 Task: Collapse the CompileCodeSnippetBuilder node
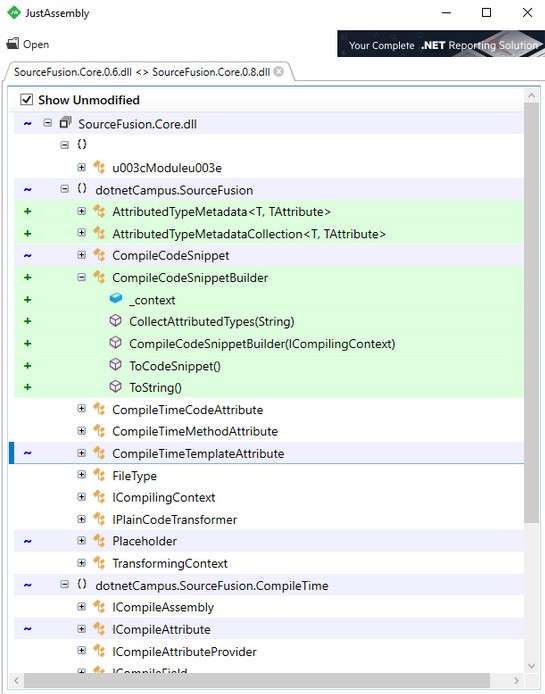tap(81, 277)
